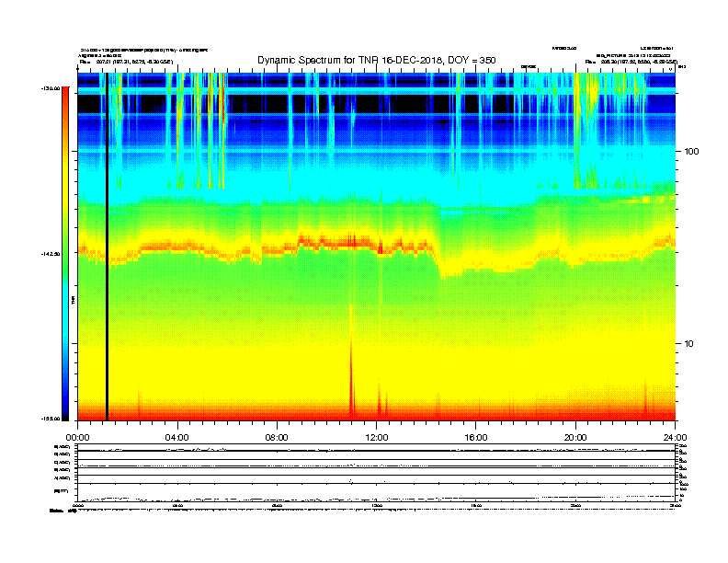The width and height of the screenshot is (728, 563).
Task: Click the 00:00 time axis label
Action: point(77,438)
